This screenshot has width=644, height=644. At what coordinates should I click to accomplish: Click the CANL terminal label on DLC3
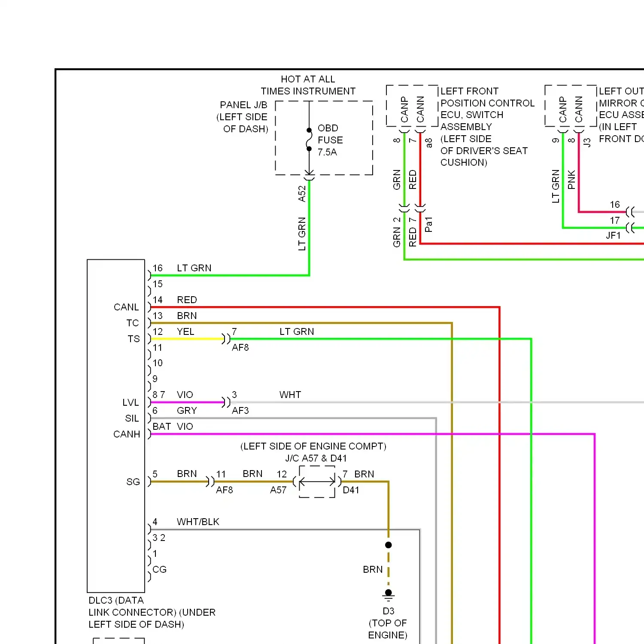[126, 307]
